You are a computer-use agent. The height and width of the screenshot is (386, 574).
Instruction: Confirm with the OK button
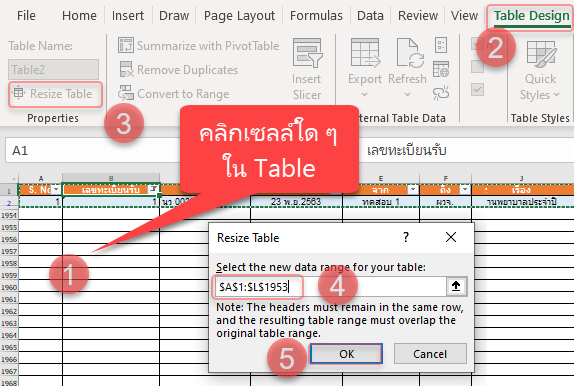point(346,354)
